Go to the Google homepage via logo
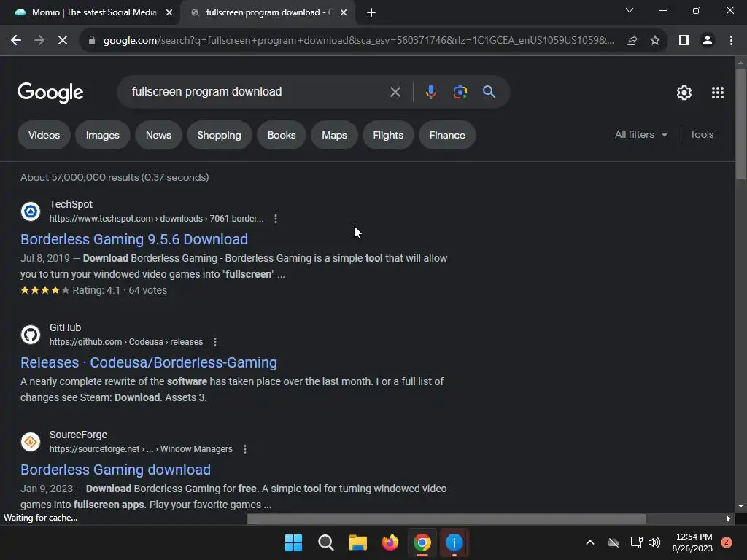 pyautogui.click(x=50, y=93)
